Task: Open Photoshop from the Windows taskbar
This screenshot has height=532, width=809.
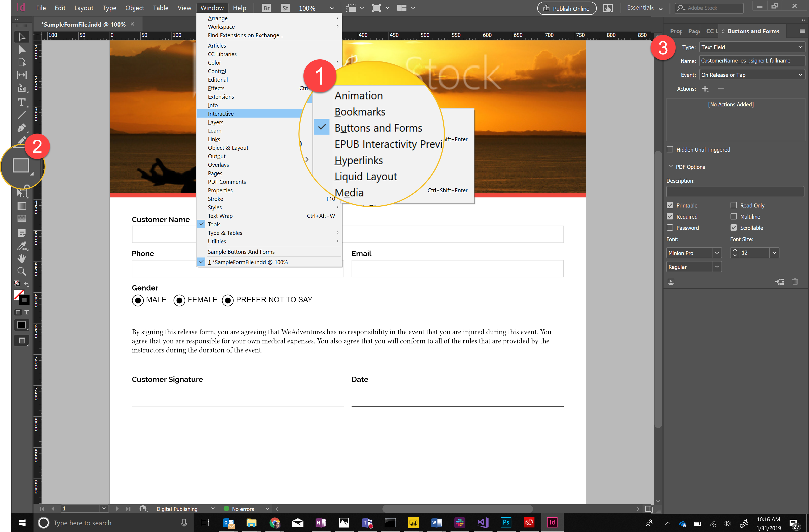Action: tap(506, 522)
